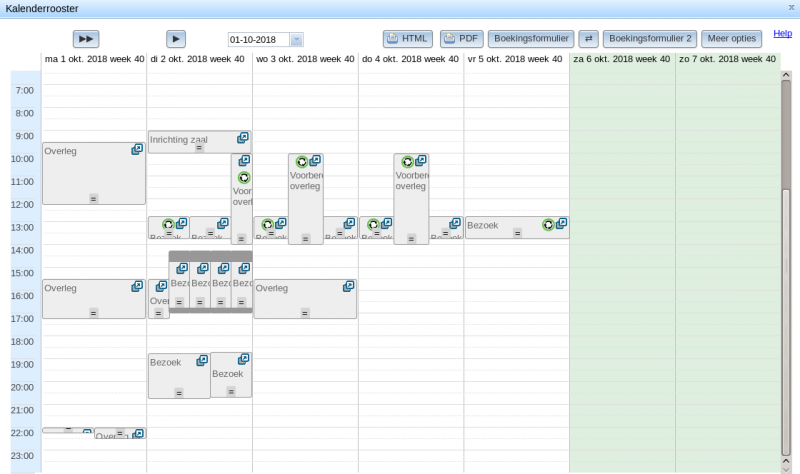Select the wo 3 okt. 2018 column header
Image resolution: width=800 pixels, height=474 pixels.
[x=305, y=59]
